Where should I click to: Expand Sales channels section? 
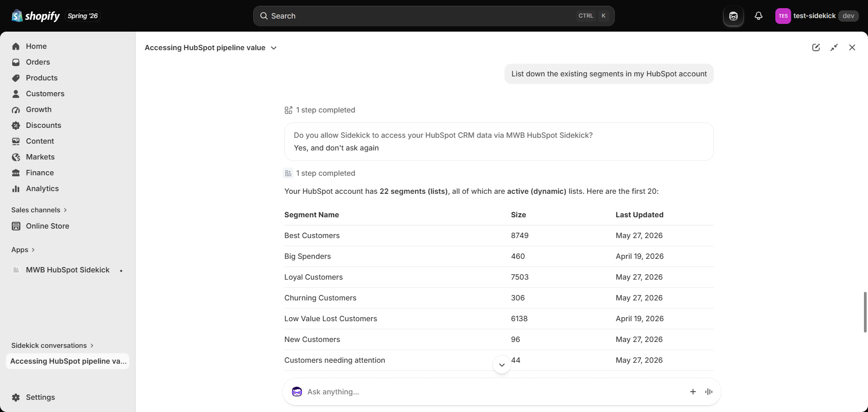point(39,210)
